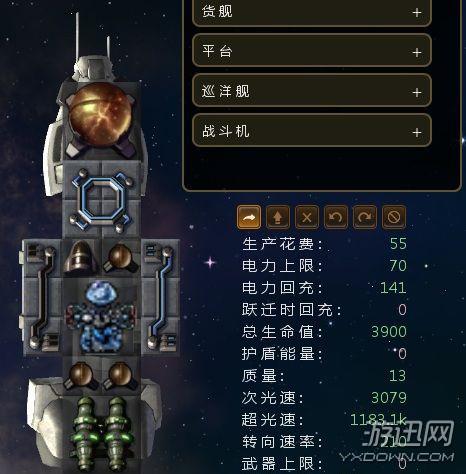
Task: Open the 巡洋舰 list entry
Action: click(x=312, y=91)
